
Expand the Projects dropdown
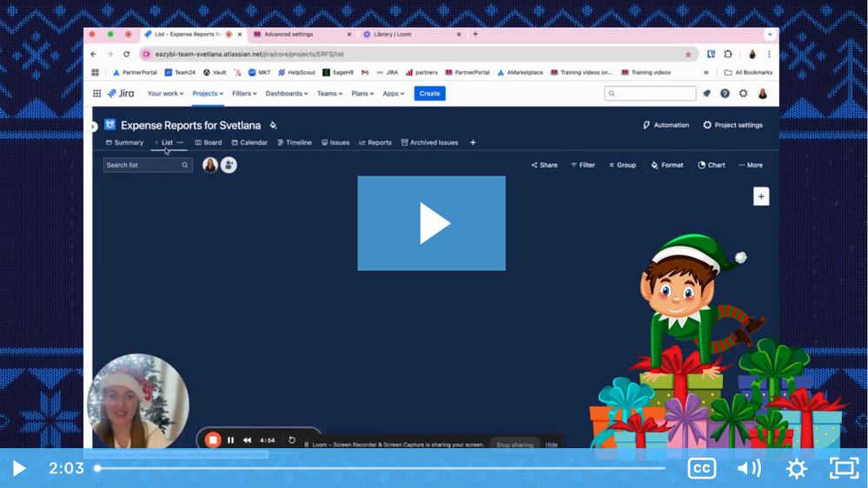[x=208, y=94]
